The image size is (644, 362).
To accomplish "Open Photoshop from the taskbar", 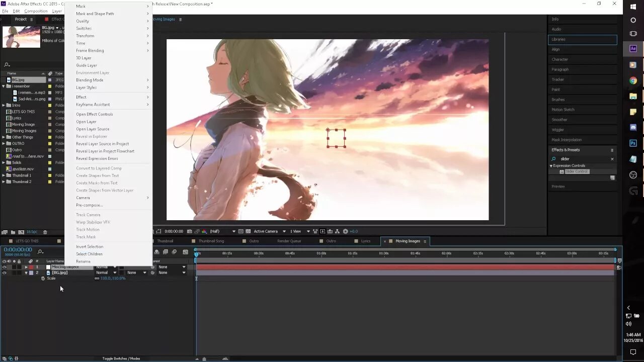I will (633, 143).
